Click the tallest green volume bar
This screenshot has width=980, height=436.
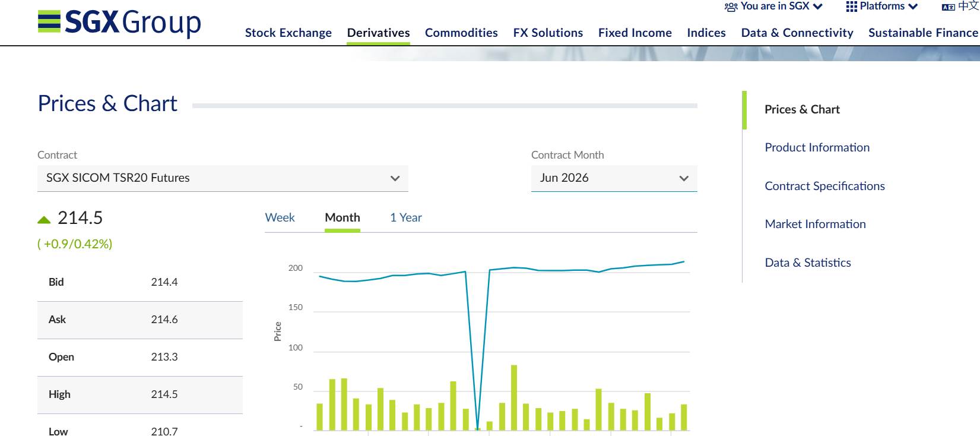514,398
